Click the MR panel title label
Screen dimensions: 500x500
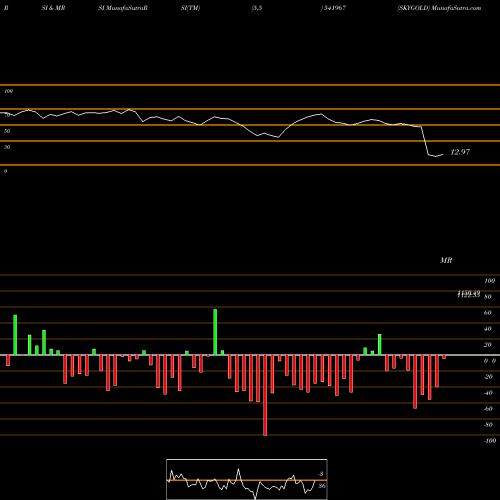click(446, 260)
